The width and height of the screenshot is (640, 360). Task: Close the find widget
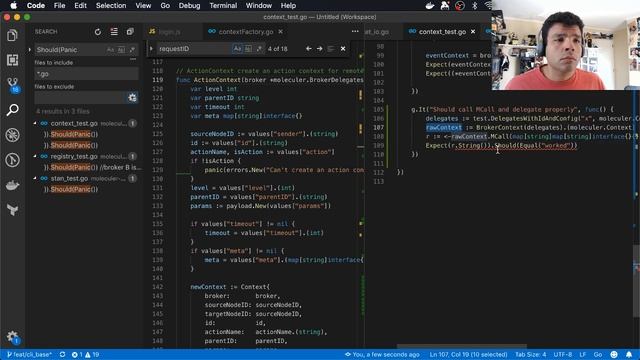[343, 49]
